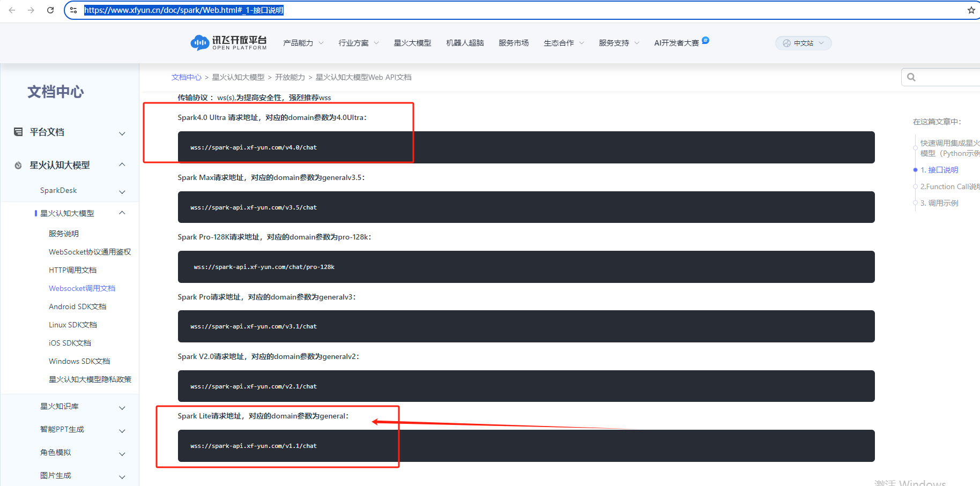This screenshot has width=980, height=486.
Task: Click the v2.1/chat wss address code block
Action: (526, 386)
